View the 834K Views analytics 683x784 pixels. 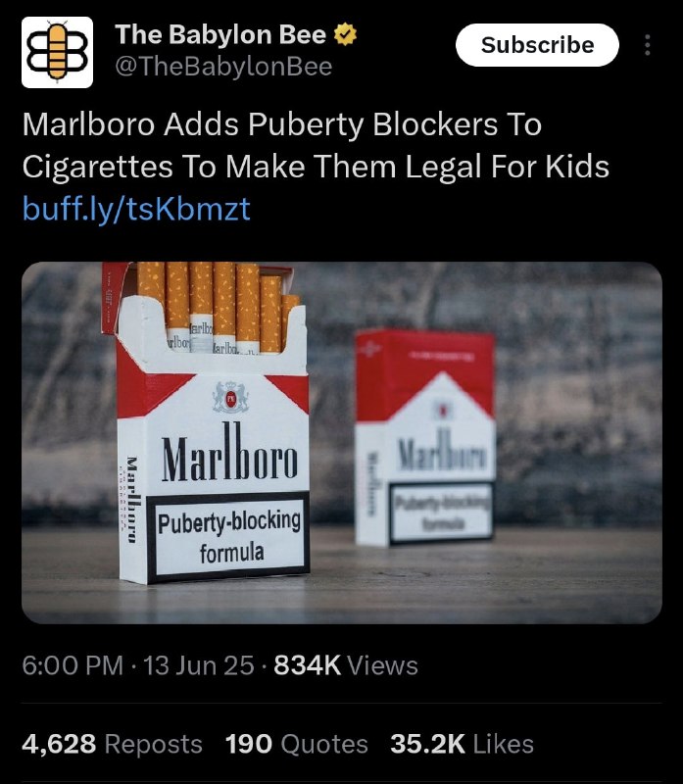pyautogui.click(x=346, y=665)
